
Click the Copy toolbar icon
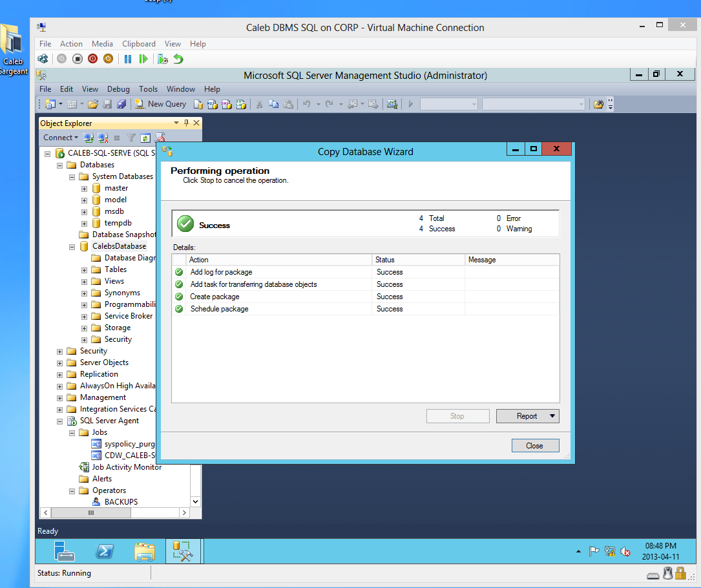273,104
